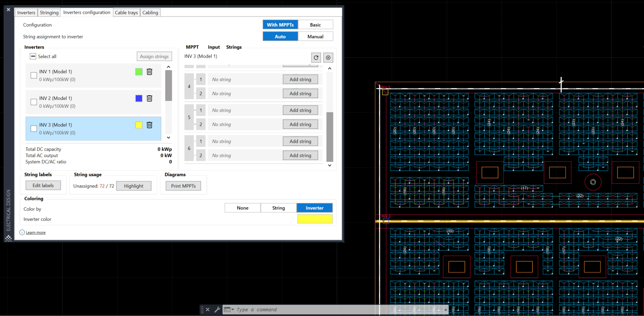Delete INV 1 with its trash icon
Viewport: 644px width, 316px height.
click(x=149, y=72)
